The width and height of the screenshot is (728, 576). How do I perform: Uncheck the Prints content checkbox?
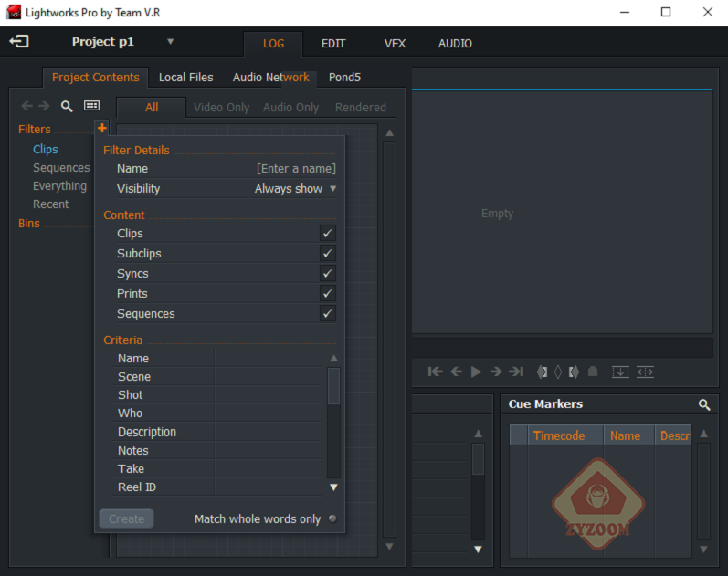coord(328,293)
